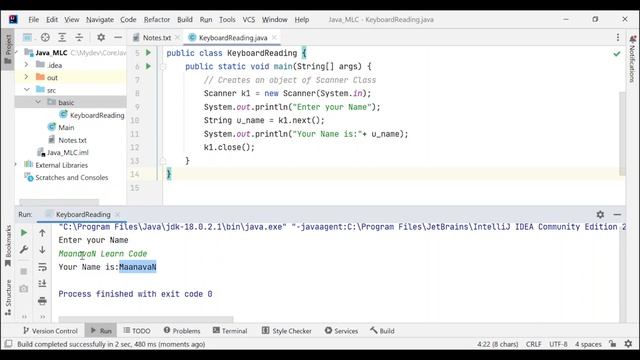
Task: Open the Build menu
Action: (184, 20)
